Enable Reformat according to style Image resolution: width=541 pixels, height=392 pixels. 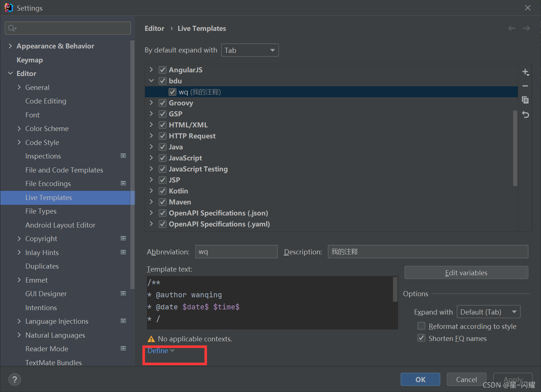[421, 326]
